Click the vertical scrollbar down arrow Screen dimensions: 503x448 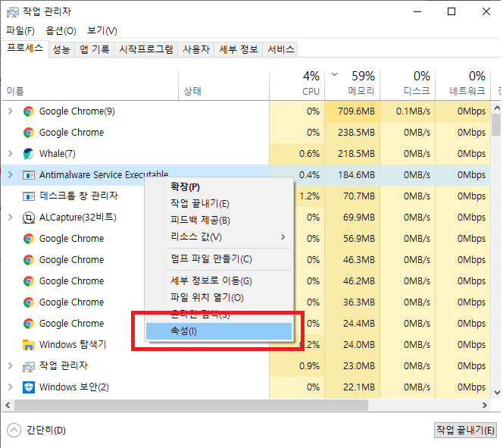click(x=497, y=393)
